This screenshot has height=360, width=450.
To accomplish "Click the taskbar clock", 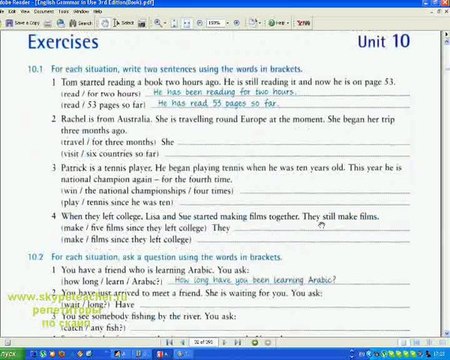I will pos(439,354).
